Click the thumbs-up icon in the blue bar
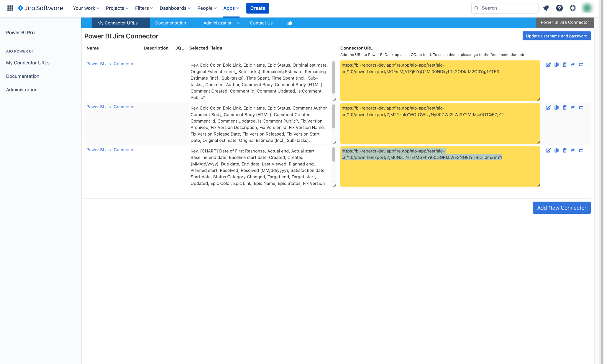The width and height of the screenshot is (604, 364). (x=289, y=23)
